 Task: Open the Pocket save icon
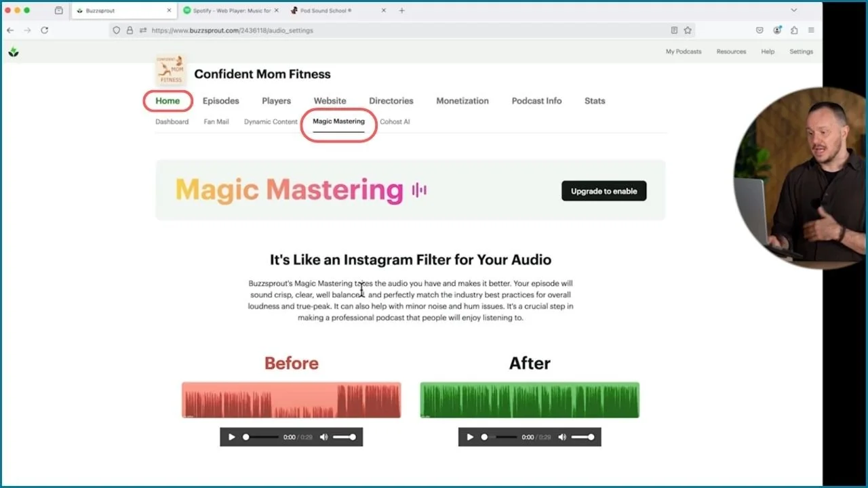(x=759, y=30)
